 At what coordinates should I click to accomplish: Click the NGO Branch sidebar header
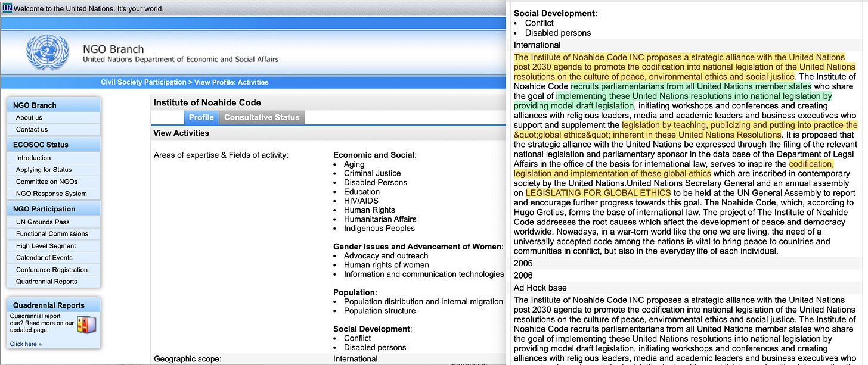pyautogui.click(x=35, y=105)
